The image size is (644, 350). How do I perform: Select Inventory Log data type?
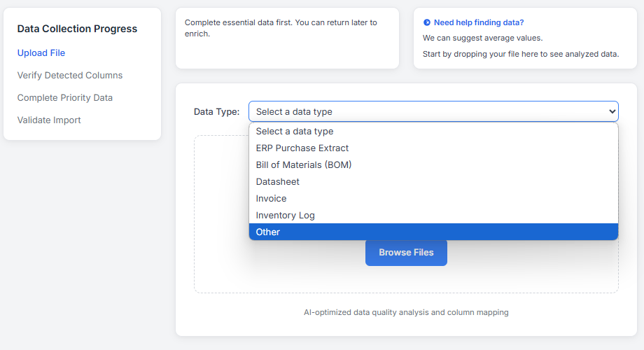pos(285,216)
